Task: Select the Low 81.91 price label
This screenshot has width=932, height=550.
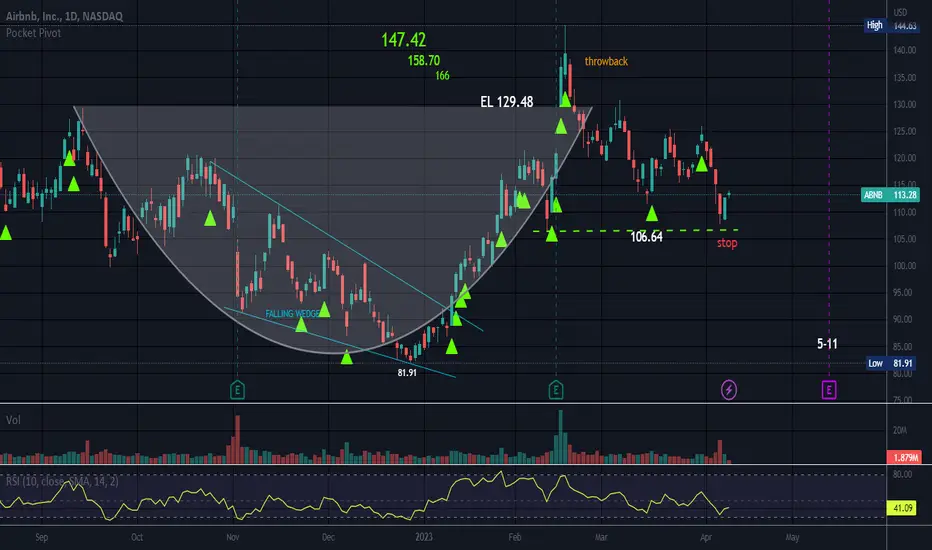Action: point(890,363)
